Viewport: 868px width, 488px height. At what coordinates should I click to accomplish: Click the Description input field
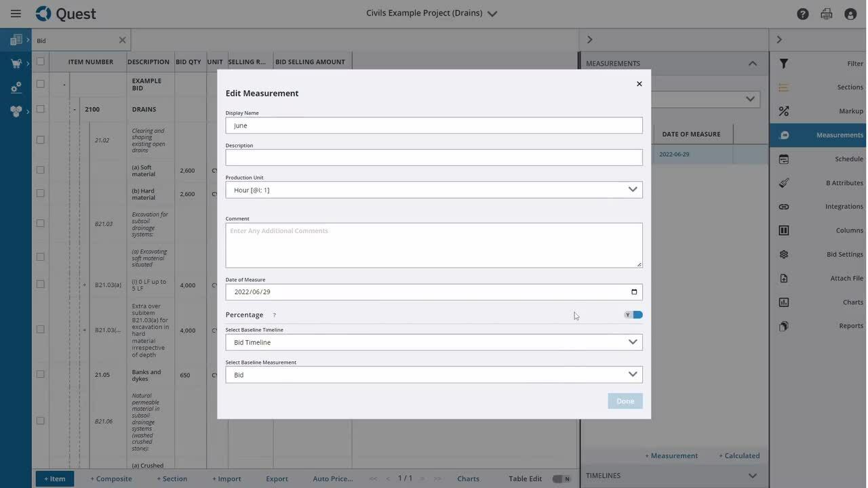(434, 157)
